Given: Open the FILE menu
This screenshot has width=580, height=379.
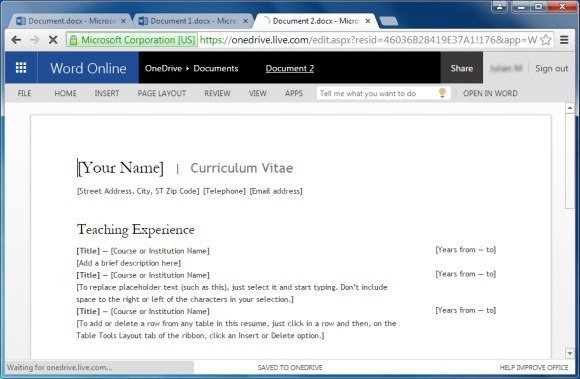Looking at the screenshot, I should (x=24, y=93).
